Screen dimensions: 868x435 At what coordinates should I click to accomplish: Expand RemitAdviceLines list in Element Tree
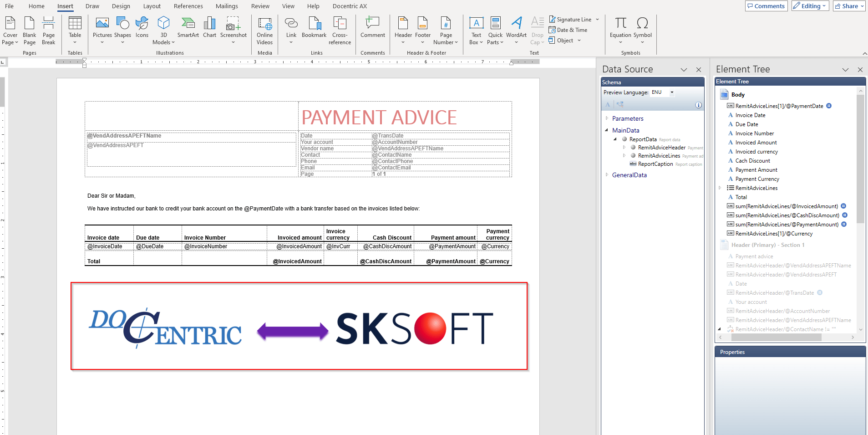tap(720, 188)
